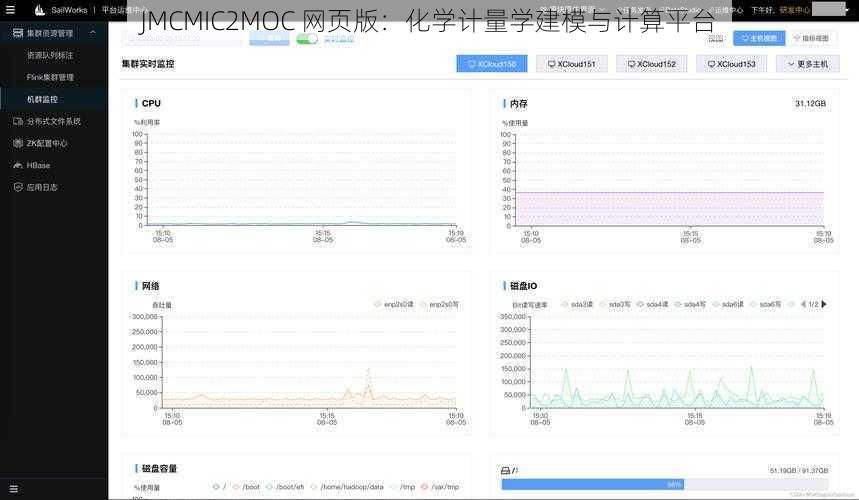Switch to 主机视图 view
Image resolution: width=859 pixels, height=500 pixels.
click(x=759, y=38)
